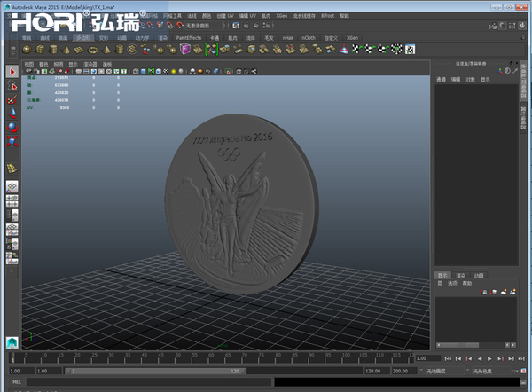Create a polygon pipe from shelf
The height and width of the screenshot is (392, 532).
coord(119,50)
